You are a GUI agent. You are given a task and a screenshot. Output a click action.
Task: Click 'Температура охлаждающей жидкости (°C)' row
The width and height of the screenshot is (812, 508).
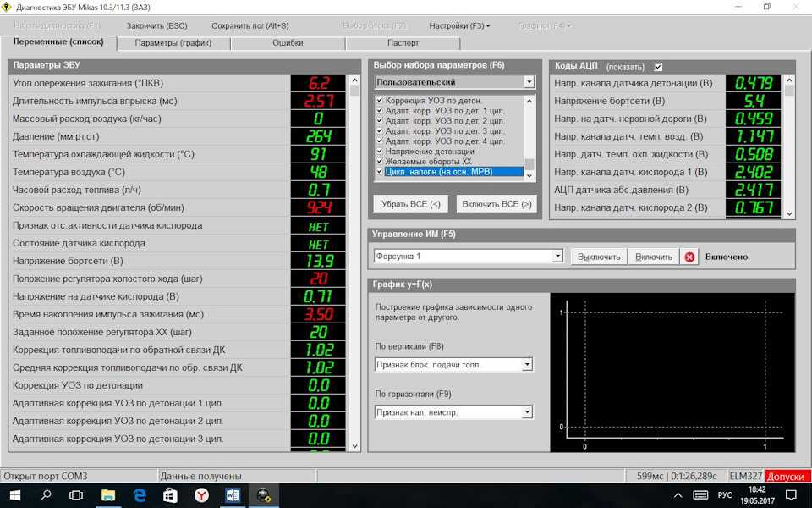pyautogui.click(x=177, y=154)
